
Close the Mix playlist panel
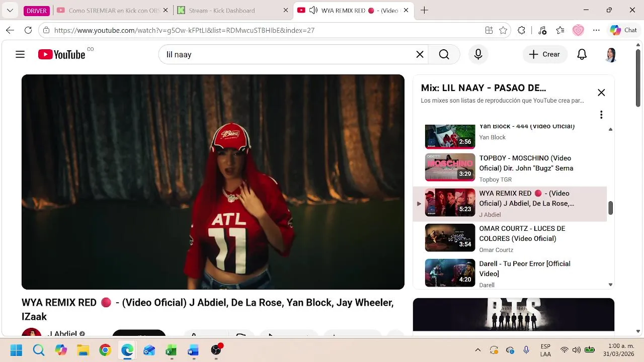point(601,93)
